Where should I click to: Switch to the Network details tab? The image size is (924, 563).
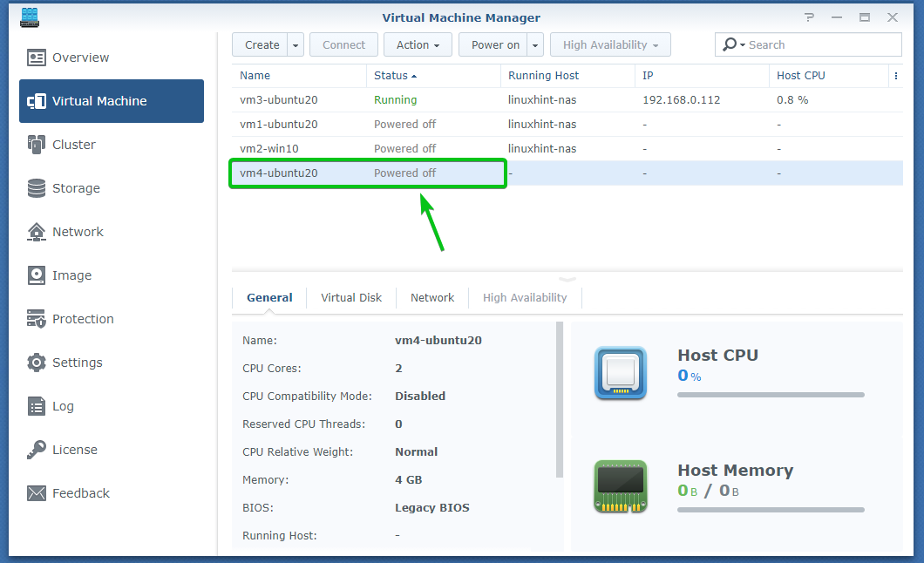tap(432, 297)
